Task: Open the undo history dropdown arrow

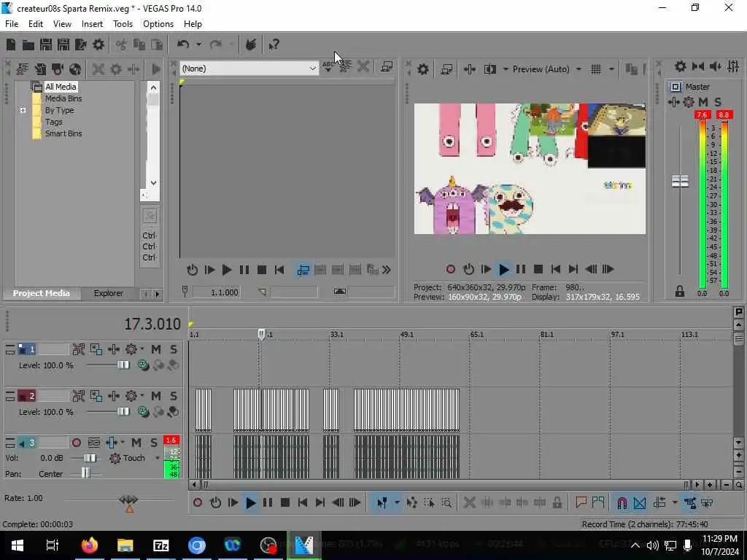Action: tap(198, 44)
